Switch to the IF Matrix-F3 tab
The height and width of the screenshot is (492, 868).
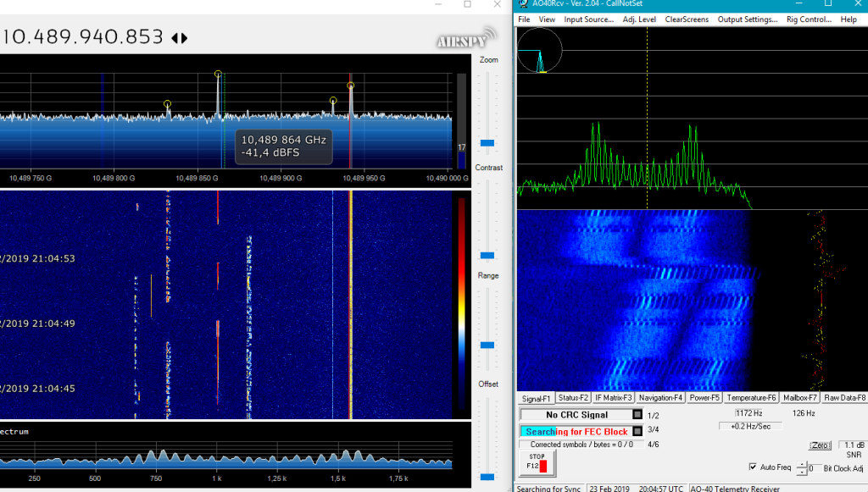[x=614, y=397]
